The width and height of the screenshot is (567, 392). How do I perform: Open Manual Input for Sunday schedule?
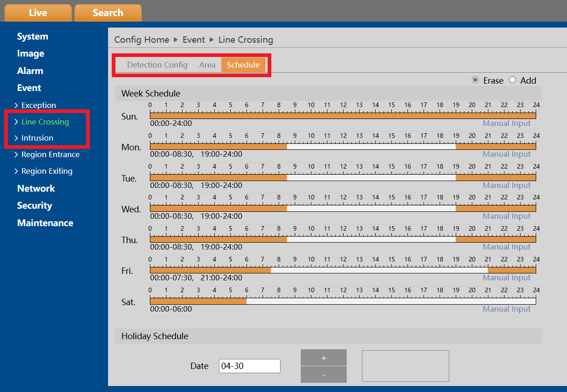pyautogui.click(x=506, y=123)
